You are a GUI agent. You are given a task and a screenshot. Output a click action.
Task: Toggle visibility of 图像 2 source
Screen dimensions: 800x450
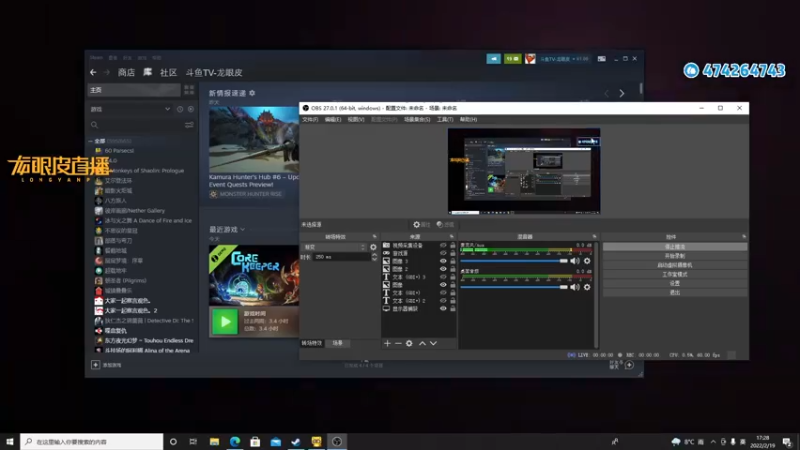[443, 269]
